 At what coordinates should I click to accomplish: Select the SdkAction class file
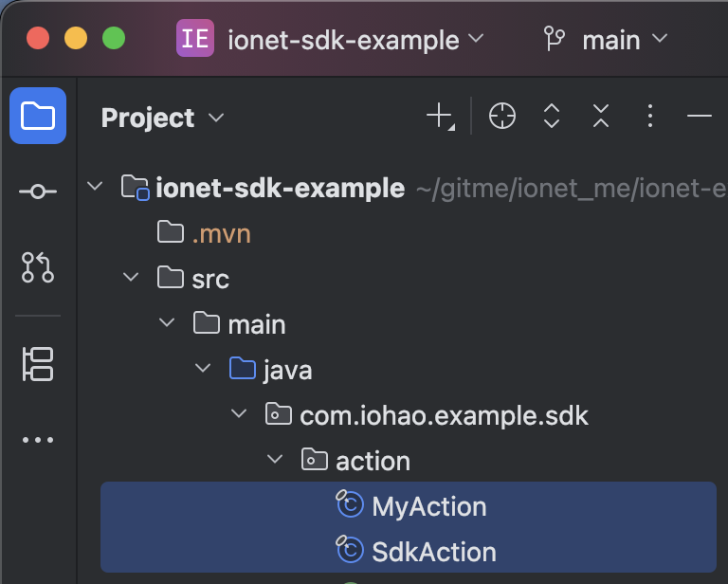[x=433, y=552]
